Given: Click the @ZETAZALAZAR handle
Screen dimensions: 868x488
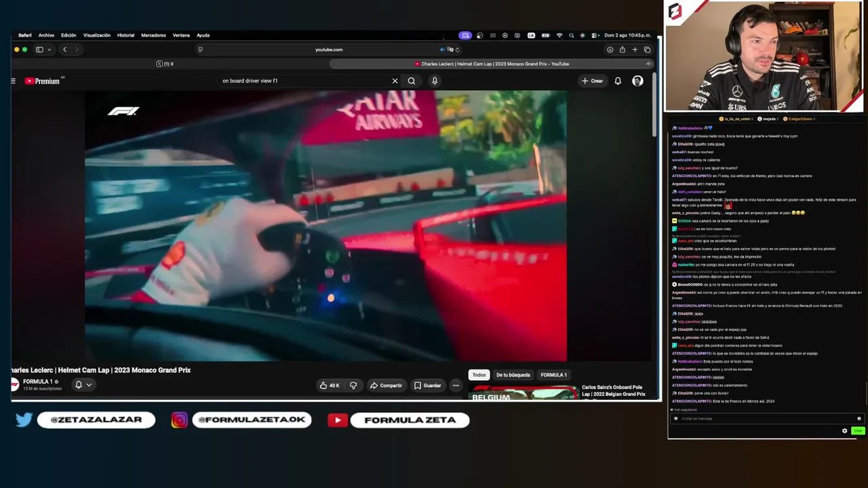Looking at the screenshot, I should [96, 420].
